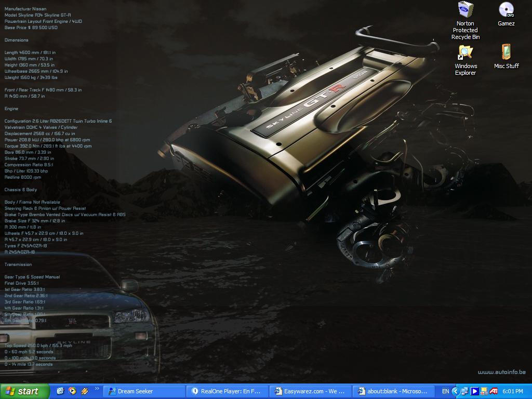Open the Windows Explorer shortcut icon
532x399 pixels.
[465, 60]
